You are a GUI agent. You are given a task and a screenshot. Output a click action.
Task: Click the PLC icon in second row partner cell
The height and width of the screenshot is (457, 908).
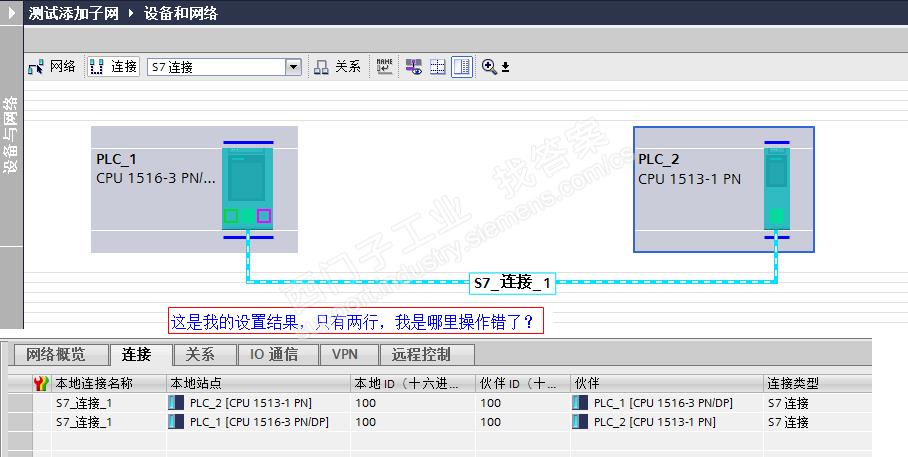point(580,422)
